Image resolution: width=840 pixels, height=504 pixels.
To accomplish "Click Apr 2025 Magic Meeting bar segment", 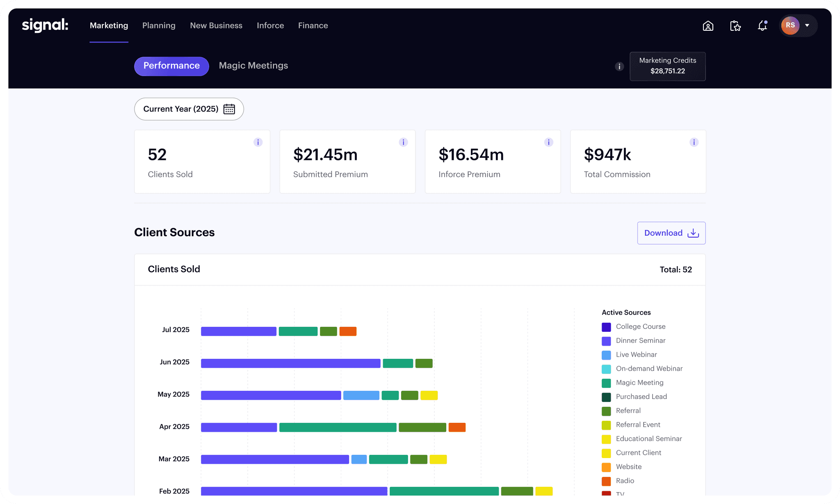I will [x=338, y=427].
